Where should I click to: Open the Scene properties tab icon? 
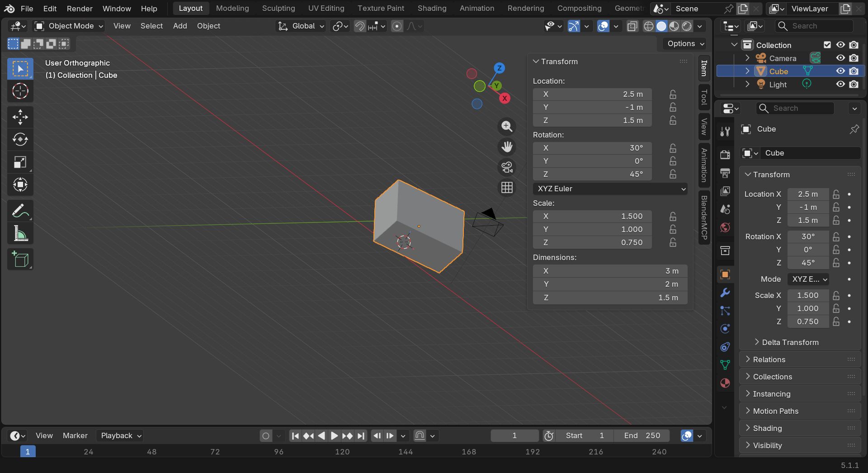[725, 209]
